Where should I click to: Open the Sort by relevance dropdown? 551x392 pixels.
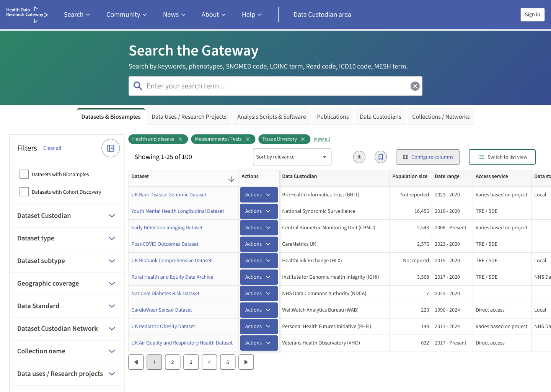[x=292, y=157]
